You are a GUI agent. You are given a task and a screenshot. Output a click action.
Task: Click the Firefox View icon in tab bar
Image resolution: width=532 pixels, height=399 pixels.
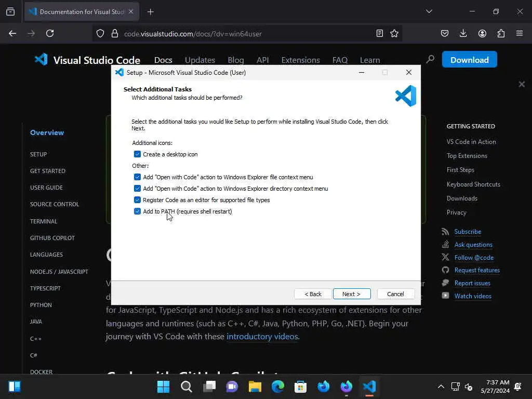[10, 12]
